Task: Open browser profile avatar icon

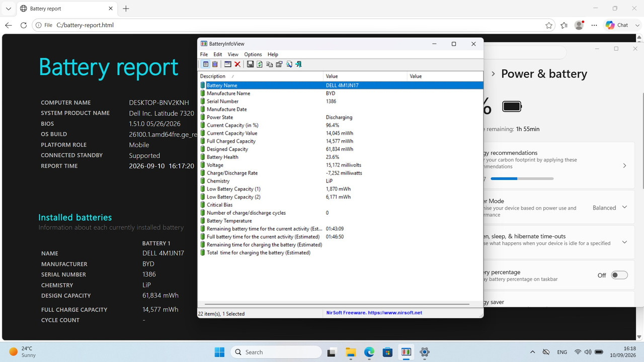Action: point(580,25)
